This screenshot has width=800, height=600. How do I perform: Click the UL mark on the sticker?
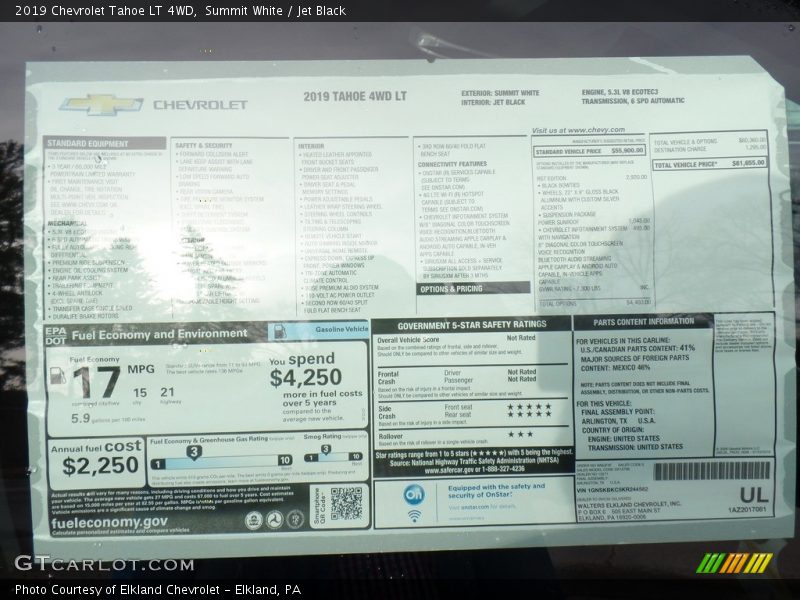(x=753, y=494)
